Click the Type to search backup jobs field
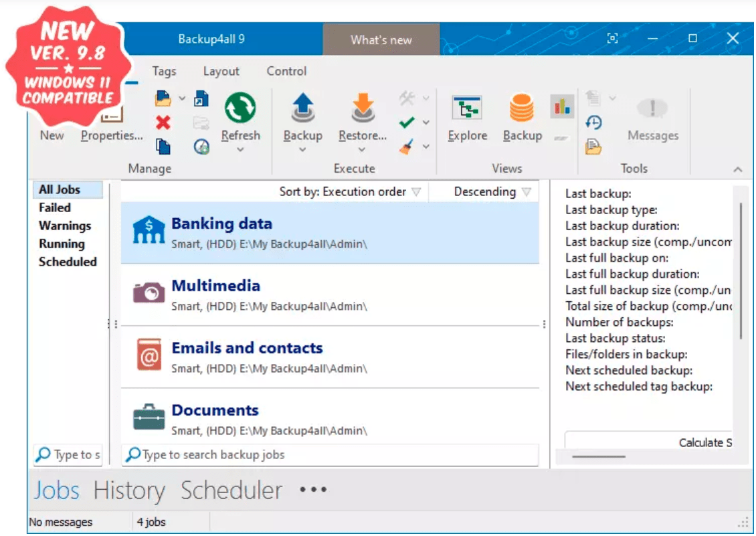 pyautogui.click(x=330, y=454)
